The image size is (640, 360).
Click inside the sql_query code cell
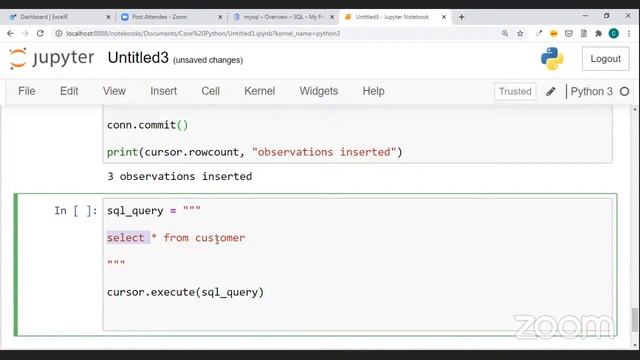tap(358, 264)
